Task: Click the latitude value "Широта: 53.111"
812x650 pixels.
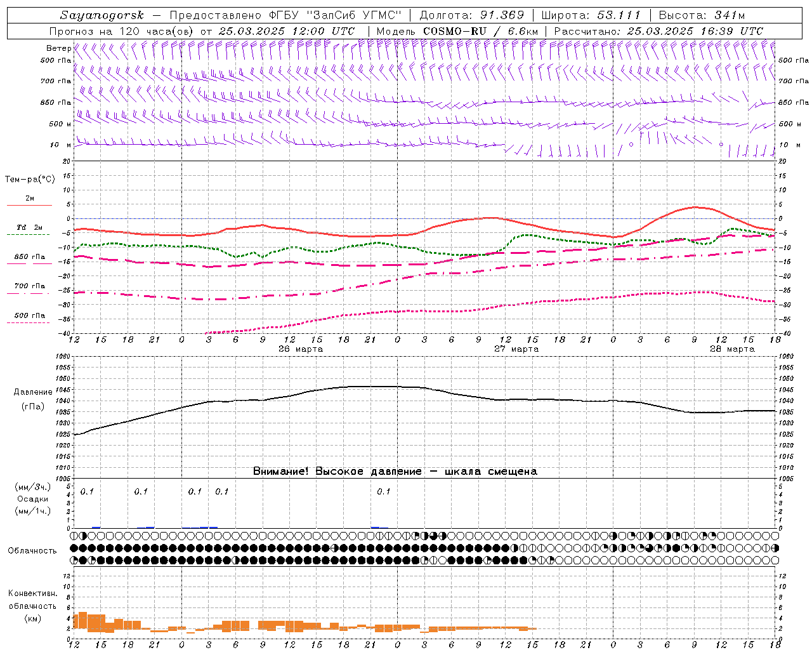Action: point(591,15)
